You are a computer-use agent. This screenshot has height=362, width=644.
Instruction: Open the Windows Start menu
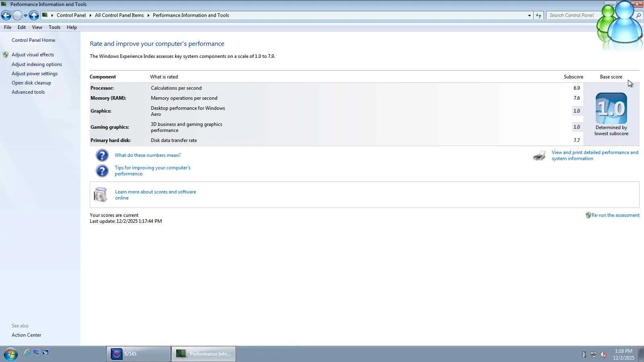(x=10, y=354)
